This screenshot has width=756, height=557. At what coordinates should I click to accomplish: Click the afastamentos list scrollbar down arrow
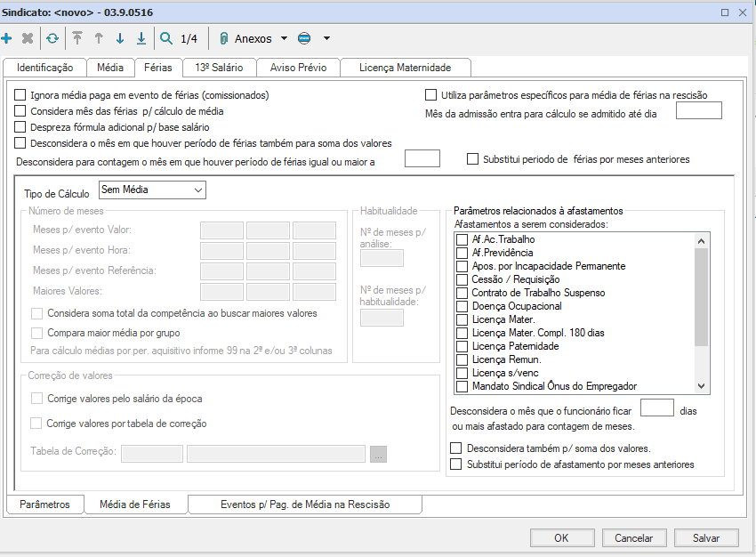click(x=702, y=386)
